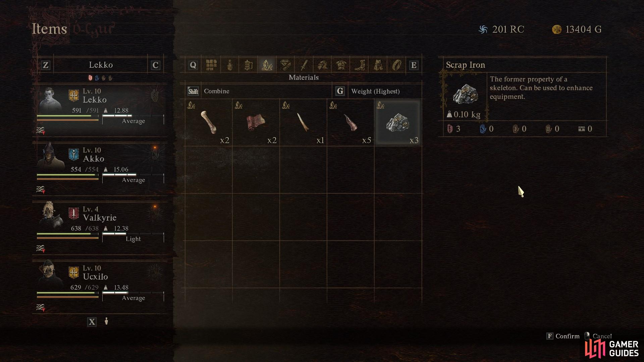This screenshot has width=644, height=362.
Task: Select the helmet head armor category icon
Action: point(323,65)
